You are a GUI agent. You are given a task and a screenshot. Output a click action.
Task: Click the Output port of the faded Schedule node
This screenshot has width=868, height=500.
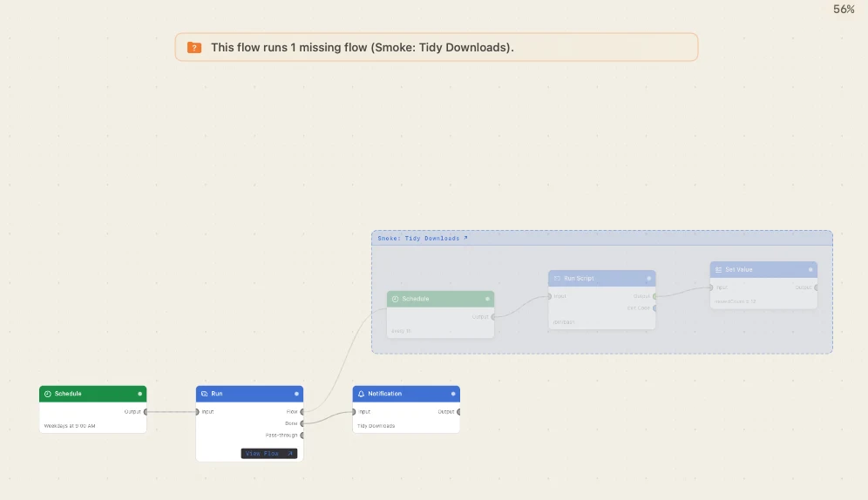tap(493, 317)
